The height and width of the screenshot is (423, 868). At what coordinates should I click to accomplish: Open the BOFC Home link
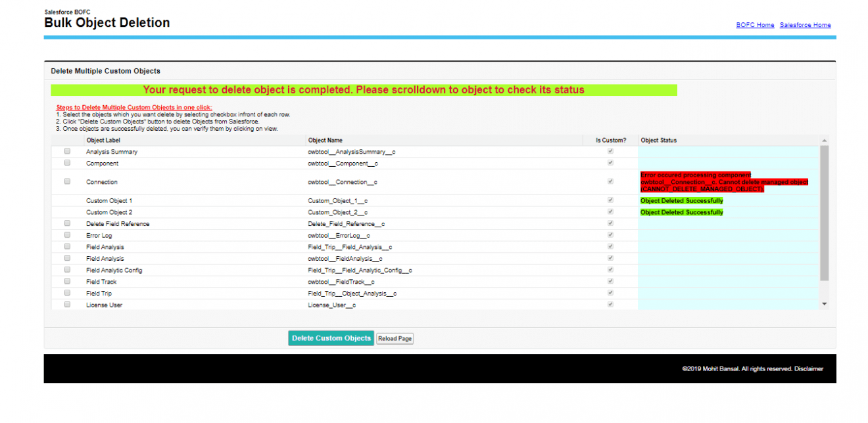[754, 25]
